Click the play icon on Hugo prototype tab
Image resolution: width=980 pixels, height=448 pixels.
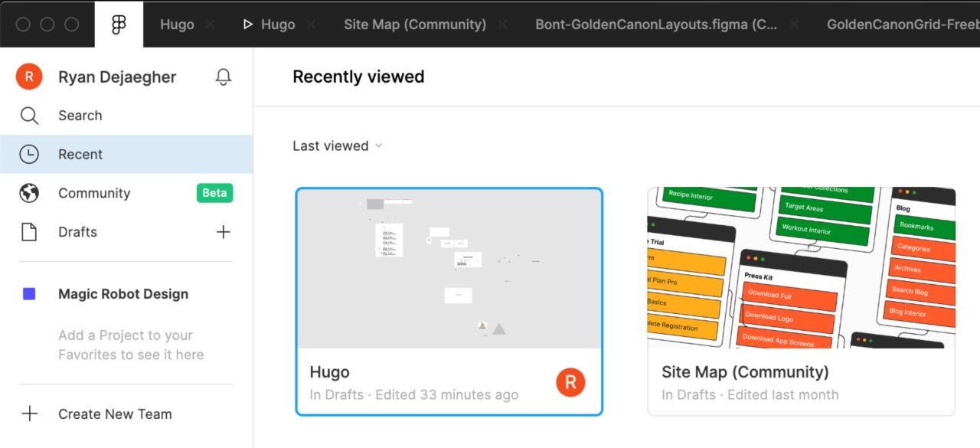[247, 25]
